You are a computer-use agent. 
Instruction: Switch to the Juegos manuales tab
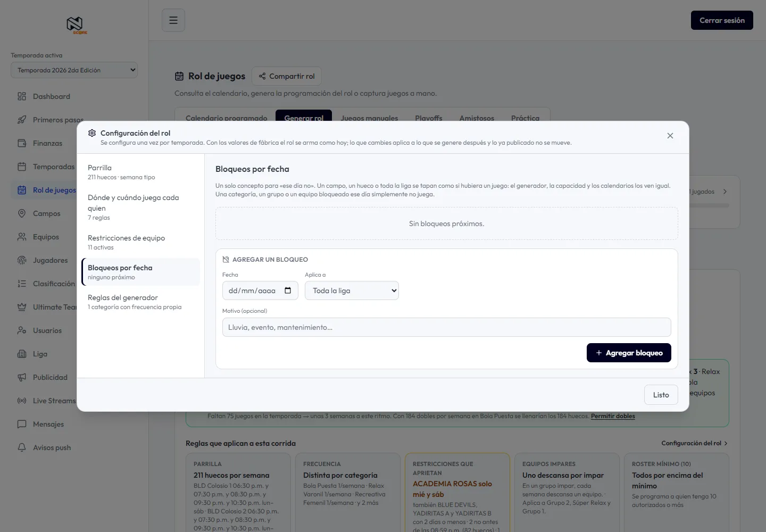pos(369,118)
